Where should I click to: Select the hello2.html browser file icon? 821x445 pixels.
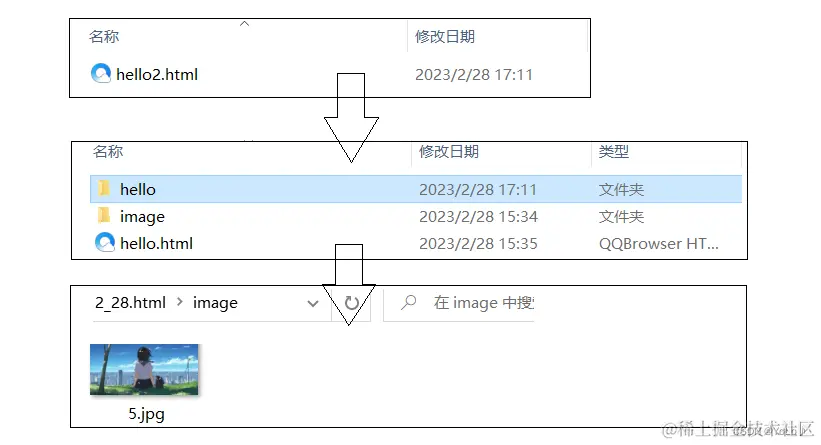(x=101, y=74)
